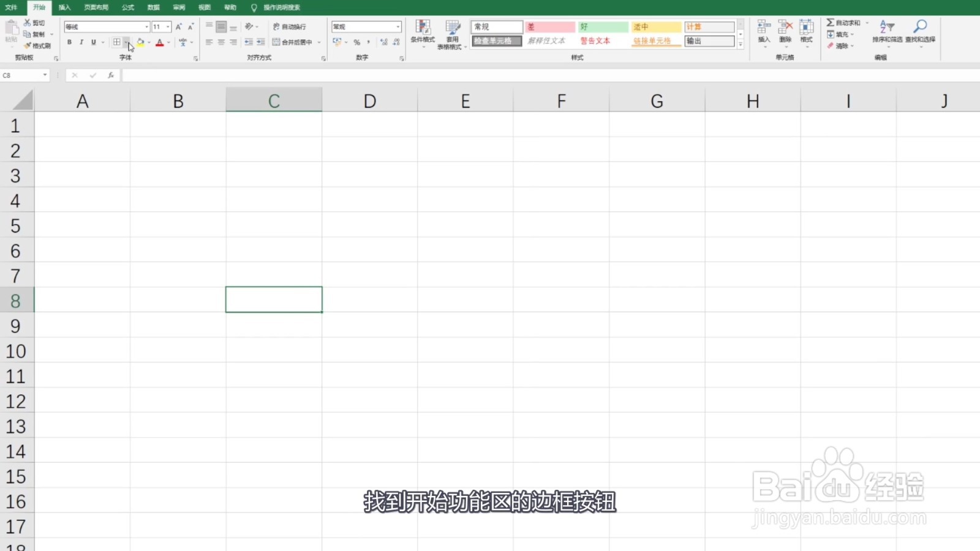980x551 pixels.
Task: Apply the 'Good' (好) cell style
Action: tap(603, 27)
